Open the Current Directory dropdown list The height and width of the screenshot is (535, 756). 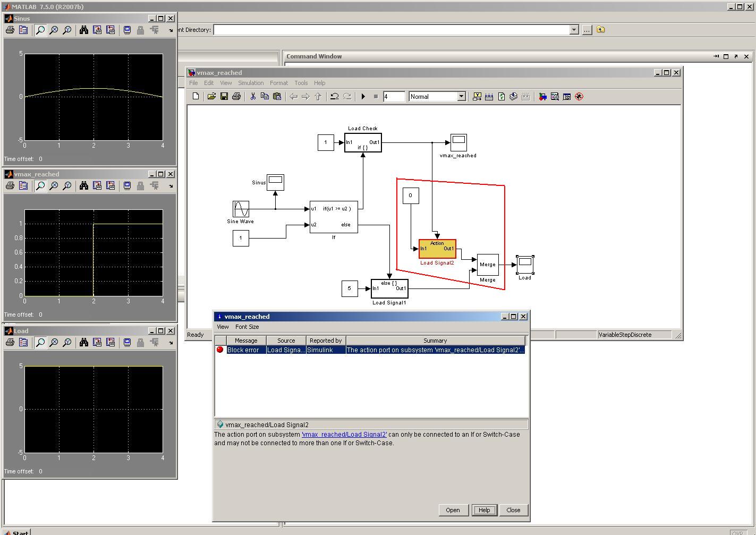(x=574, y=30)
